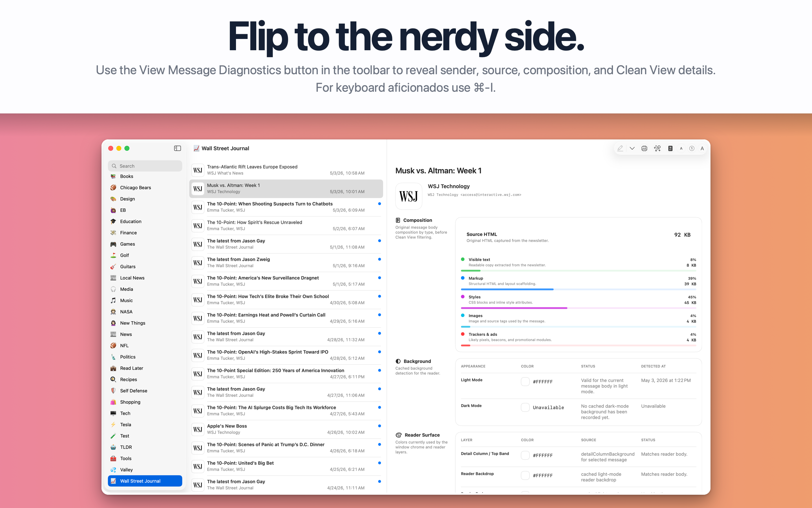The height and width of the screenshot is (508, 812).
Task: Toggle the sidebar with the panel icon
Action: click(x=178, y=148)
